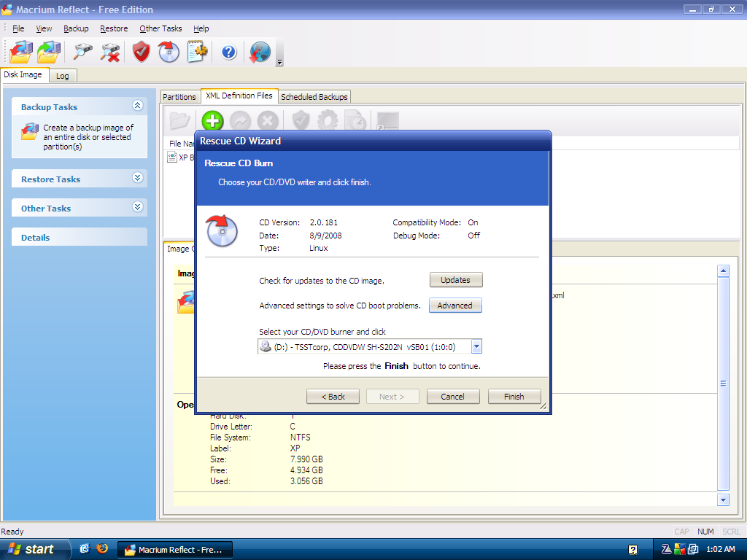Click the scroll down arrow in details pane

click(x=723, y=499)
